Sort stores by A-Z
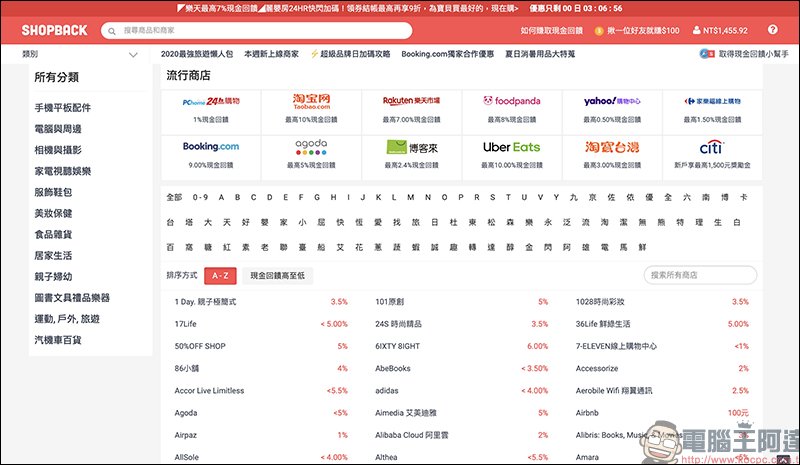This screenshot has width=800, height=465. pos(220,276)
